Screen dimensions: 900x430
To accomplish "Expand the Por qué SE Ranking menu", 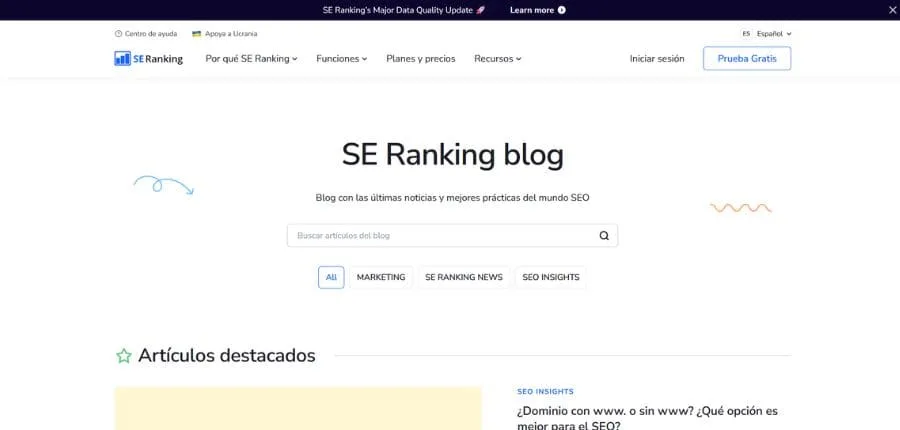I will (x=251, y=59).
